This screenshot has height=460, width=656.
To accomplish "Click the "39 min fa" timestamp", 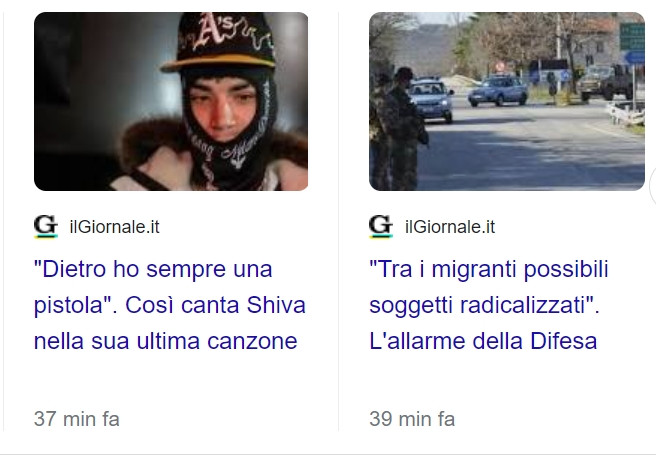I will click(x=412, y=419).
